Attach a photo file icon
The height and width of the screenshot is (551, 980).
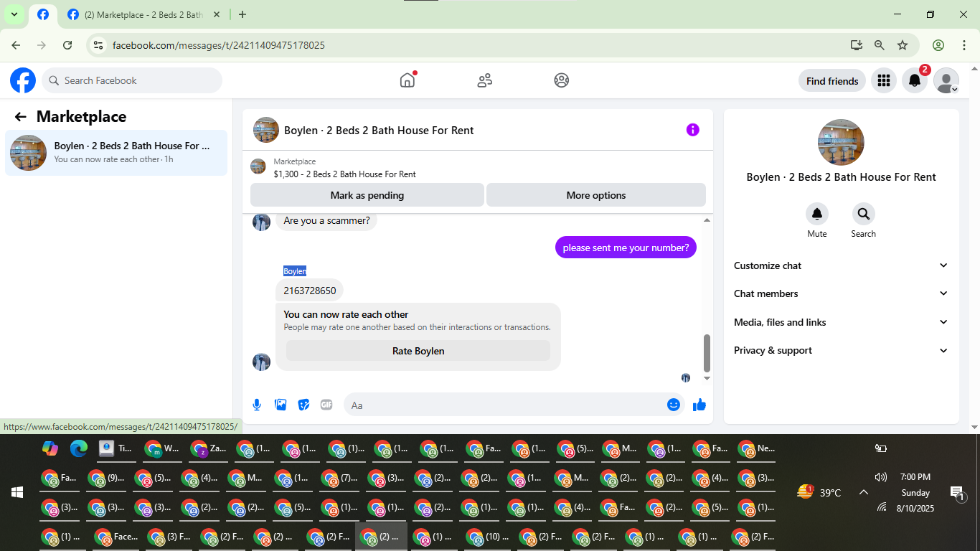click(x=281, y=405)
